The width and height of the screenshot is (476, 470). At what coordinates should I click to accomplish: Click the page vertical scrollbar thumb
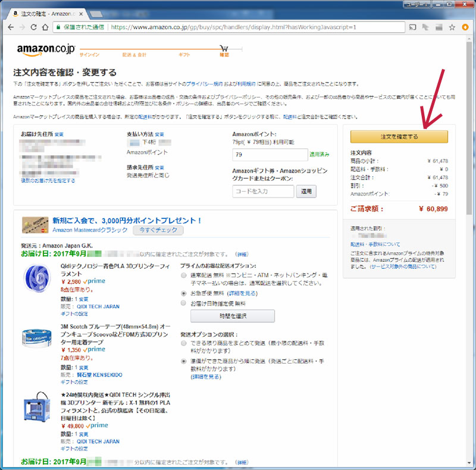(x=469, y=128)
